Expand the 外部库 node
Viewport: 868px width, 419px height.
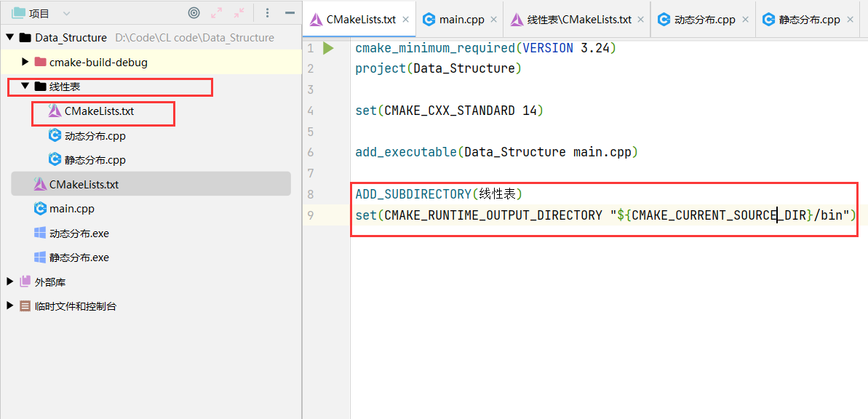(10, 282)
